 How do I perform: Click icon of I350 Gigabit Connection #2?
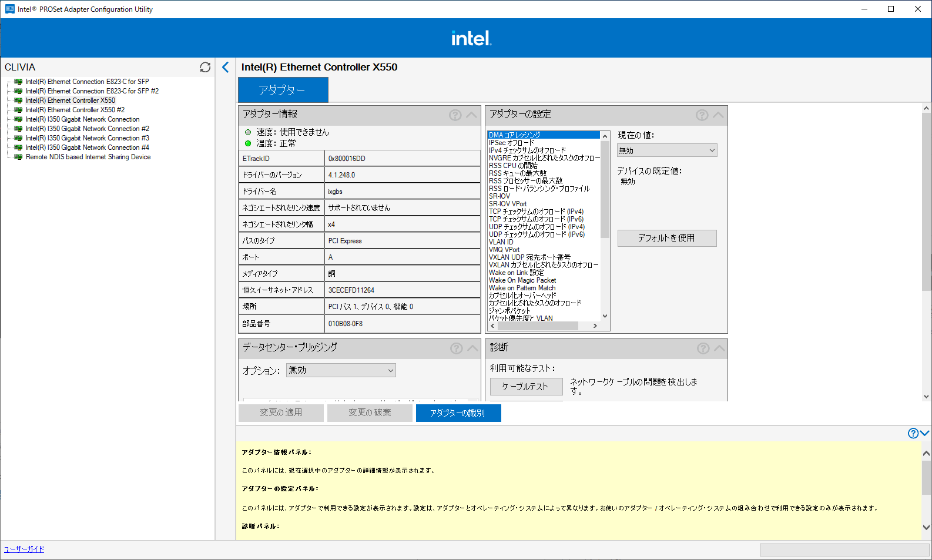18,129
